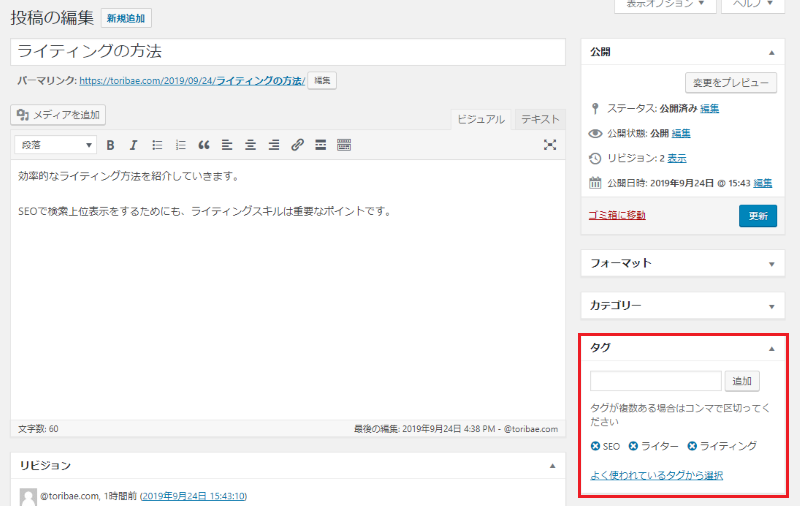
Task: Enter distraction-free fullscreen writing mode
Action: point(549,145)
